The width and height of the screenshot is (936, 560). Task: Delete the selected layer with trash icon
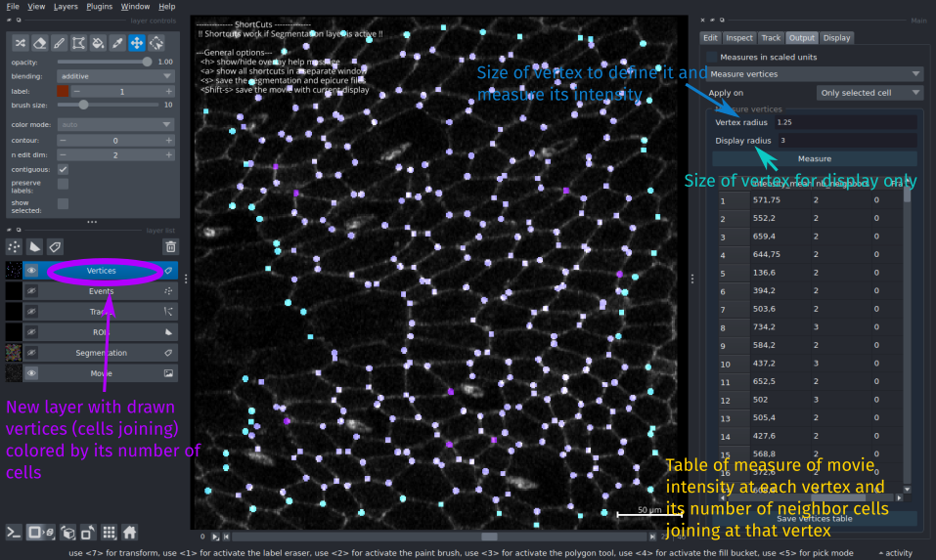pyautogui.click(x=171, y=247)
